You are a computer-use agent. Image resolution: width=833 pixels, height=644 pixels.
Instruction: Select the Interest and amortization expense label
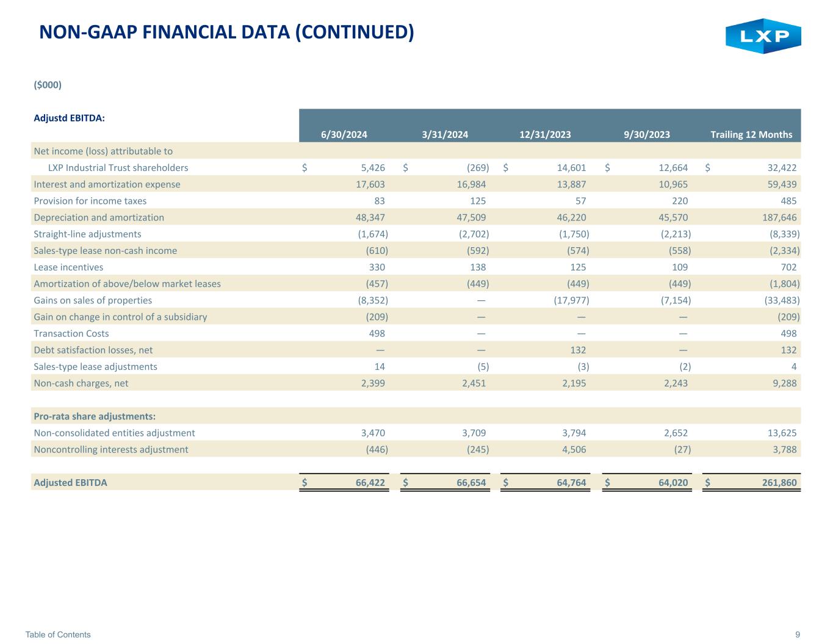107,184
